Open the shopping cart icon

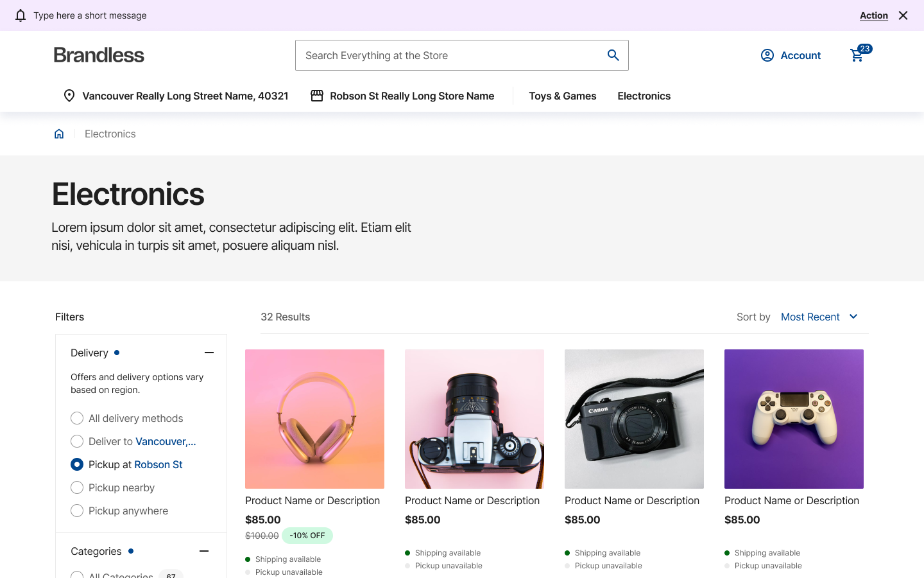(857, 55)
